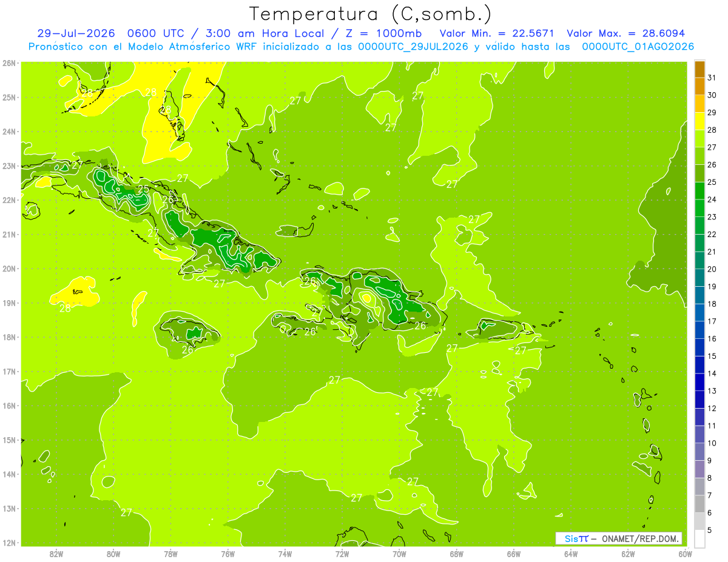Click the Valor Max. = 28.6094 reading

[625, 33]
